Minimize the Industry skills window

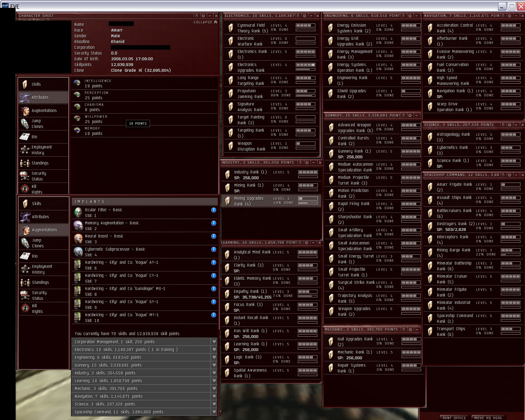[x=313, y=162]
